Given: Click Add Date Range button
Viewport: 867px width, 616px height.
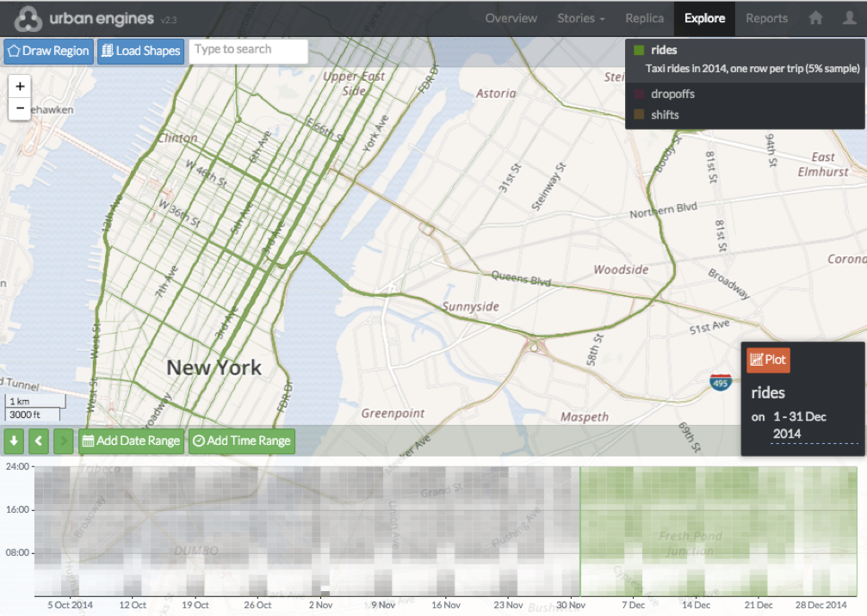Looking at the screenshot, I should [132, 441].
